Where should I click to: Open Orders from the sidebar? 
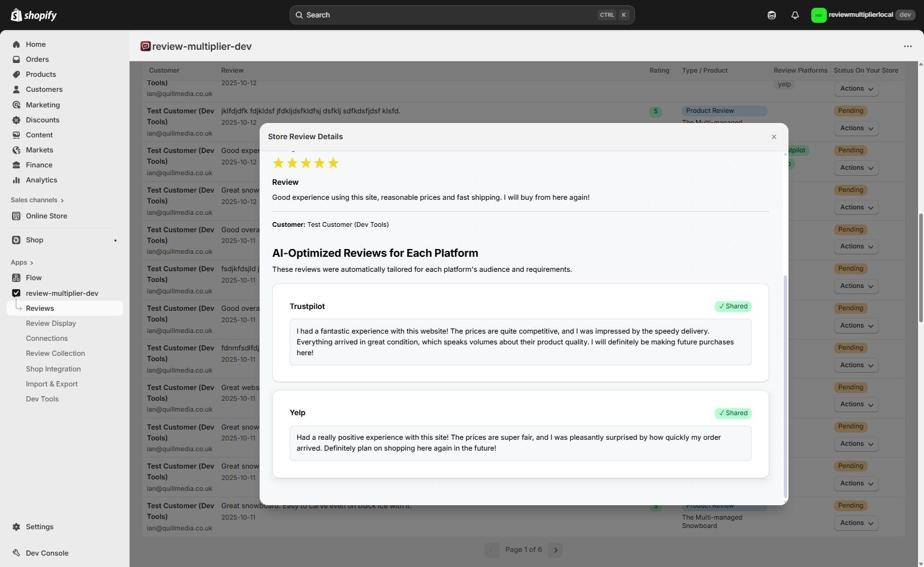click(37, 59)
